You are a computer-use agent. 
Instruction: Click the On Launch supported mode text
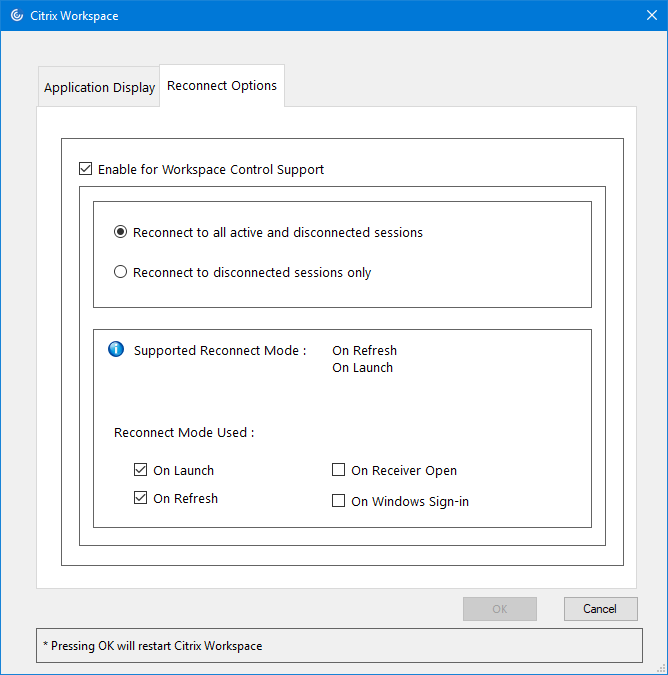click(362, 368)
